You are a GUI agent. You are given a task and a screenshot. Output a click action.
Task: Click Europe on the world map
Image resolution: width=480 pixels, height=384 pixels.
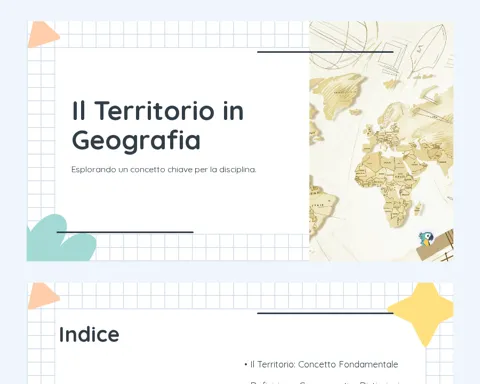point(384,133)
